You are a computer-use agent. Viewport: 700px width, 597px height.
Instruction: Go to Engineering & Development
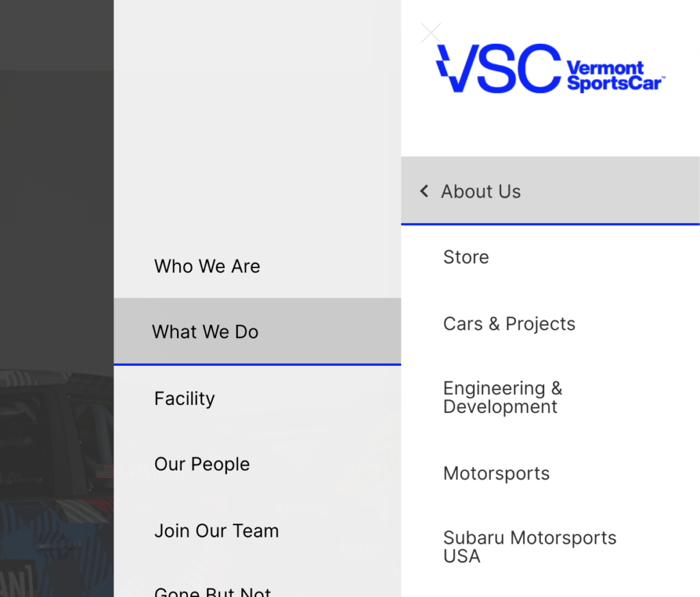tap(502, 397)
